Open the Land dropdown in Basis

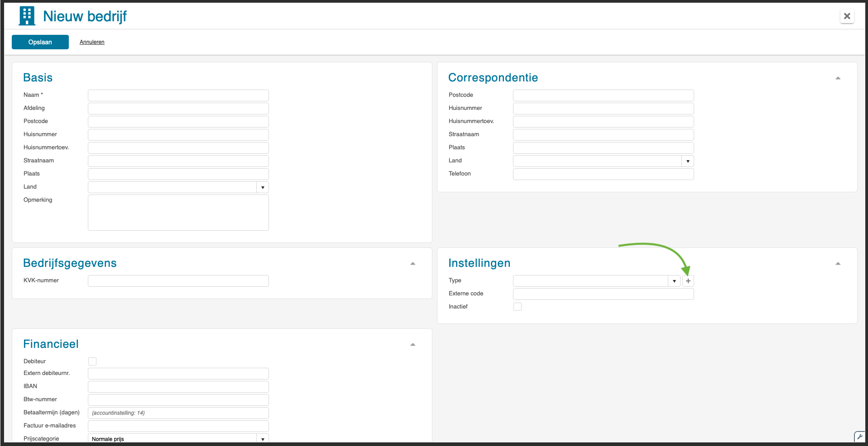(x=263, y=187)
